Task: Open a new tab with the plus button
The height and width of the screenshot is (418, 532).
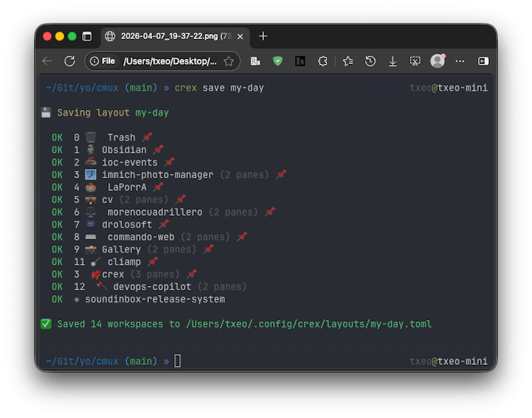Action: pos(263,36)
